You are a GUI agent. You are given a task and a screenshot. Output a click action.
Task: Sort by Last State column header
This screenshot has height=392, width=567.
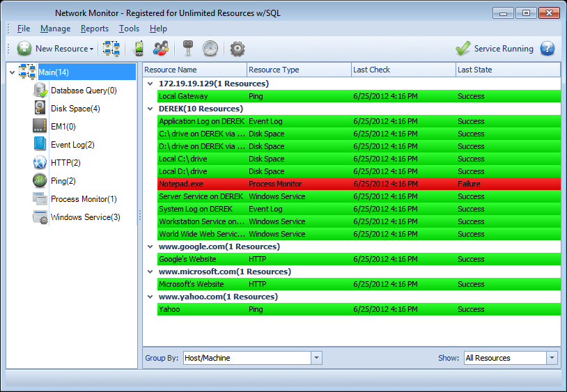pyautogui.click(x=508, y=70)
